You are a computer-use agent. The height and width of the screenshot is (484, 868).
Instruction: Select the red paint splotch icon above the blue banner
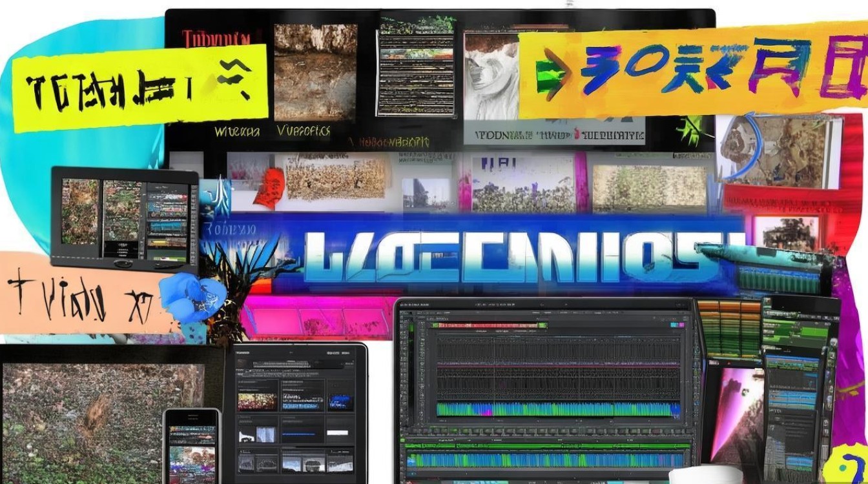[x=269, y=187]
